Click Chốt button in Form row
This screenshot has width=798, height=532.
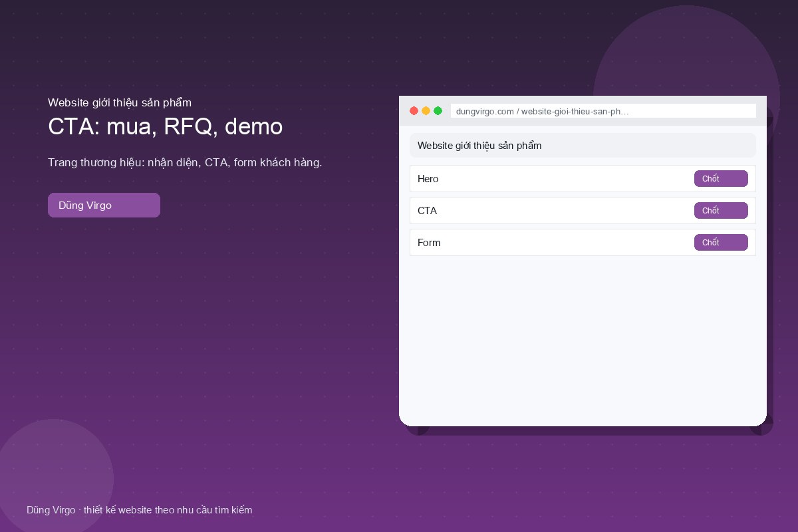click(x=721, y=243)
